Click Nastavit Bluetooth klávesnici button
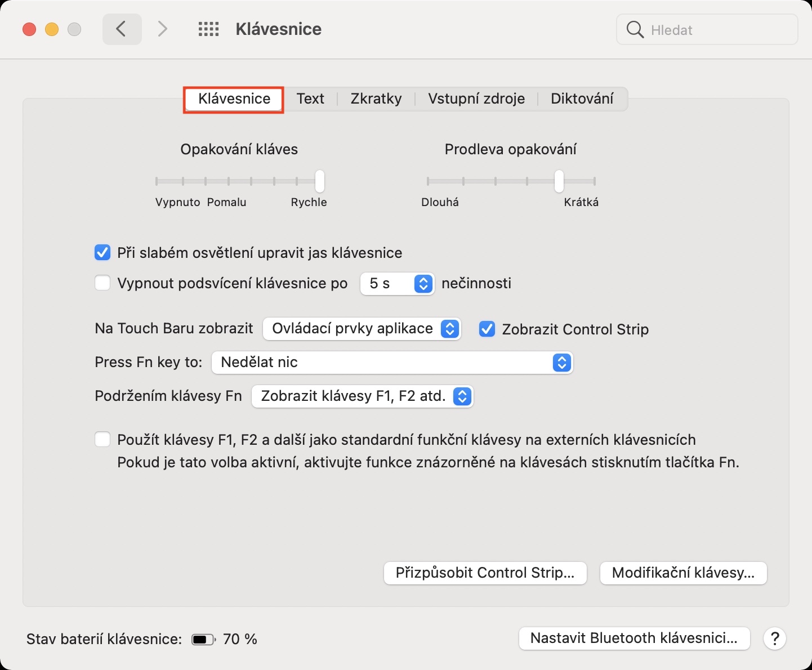The image size is (812, 670). tap(634, 638)
